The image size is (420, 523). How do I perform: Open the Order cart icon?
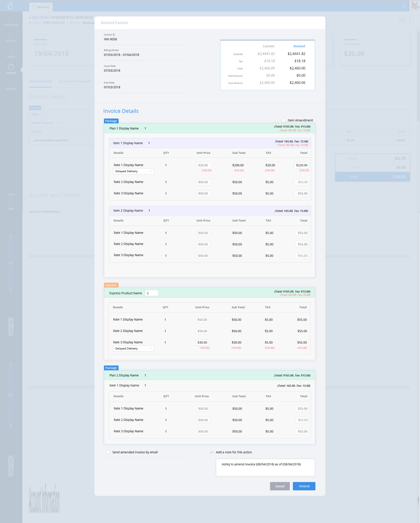click(x=11, y=53)
